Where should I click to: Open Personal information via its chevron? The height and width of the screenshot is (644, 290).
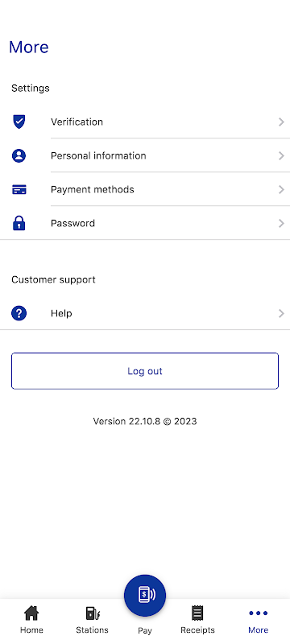coord(281,155)
